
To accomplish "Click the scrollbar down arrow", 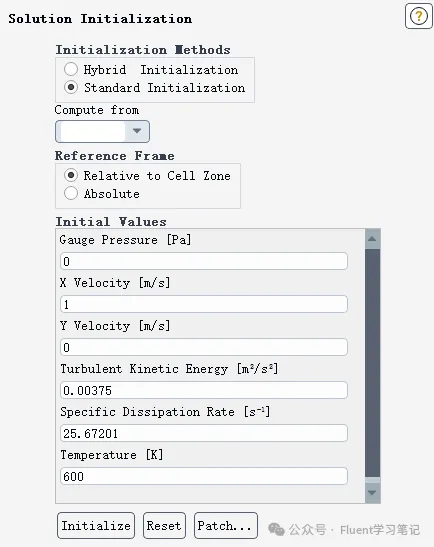I will (x=372, y=493).
